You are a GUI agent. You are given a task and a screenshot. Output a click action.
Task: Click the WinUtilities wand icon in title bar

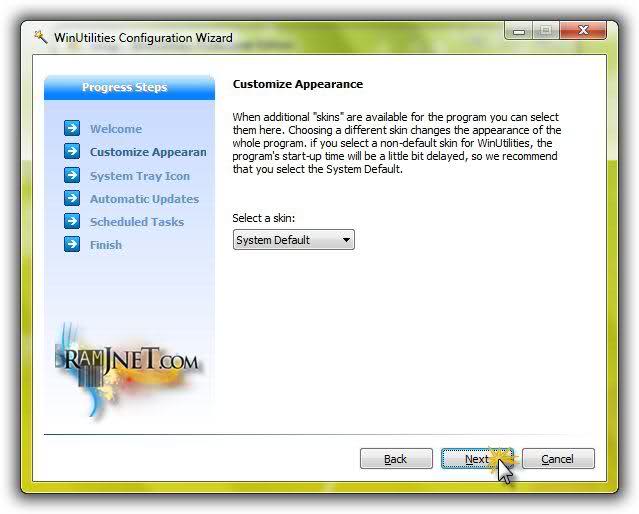(41, 38)
